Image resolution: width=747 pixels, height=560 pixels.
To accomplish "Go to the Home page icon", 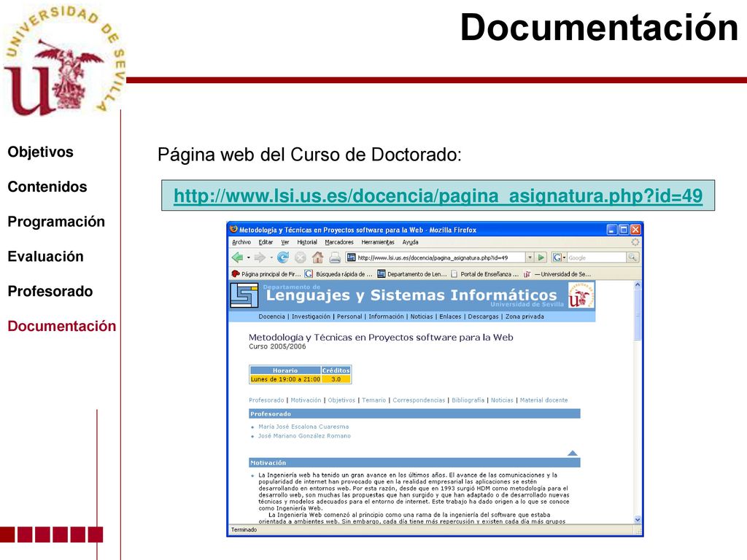I will [318, 257].
